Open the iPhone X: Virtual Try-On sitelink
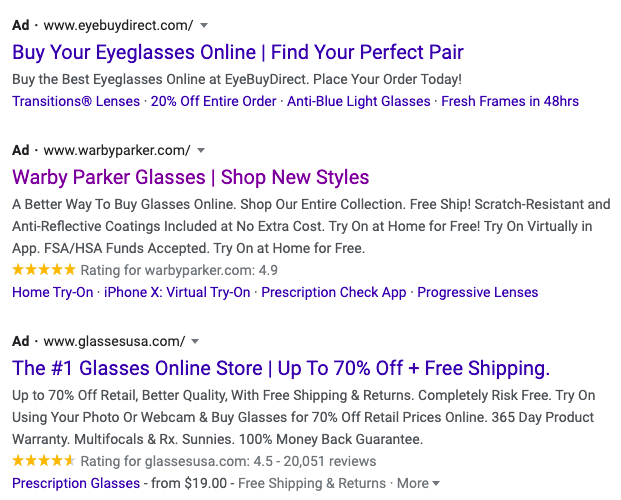Image resolution: width=621 pixels, height=500 pixels. click(x=177, y=292)
